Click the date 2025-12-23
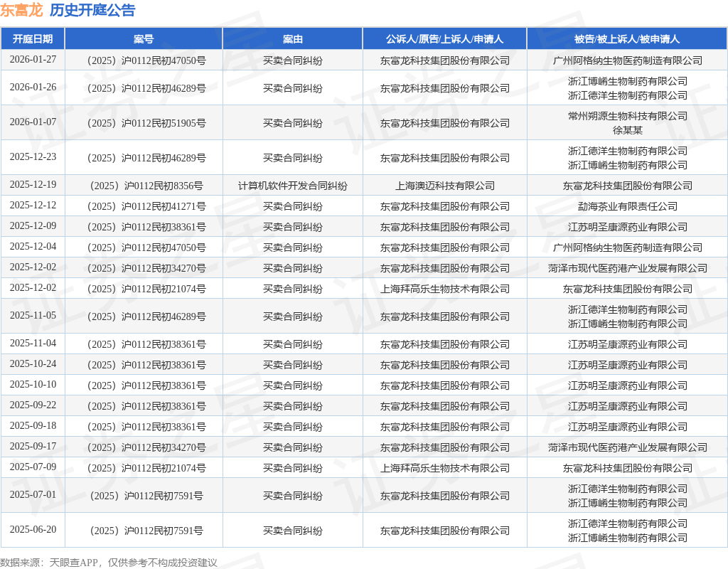The image size is (728, 569). (33, 157)
